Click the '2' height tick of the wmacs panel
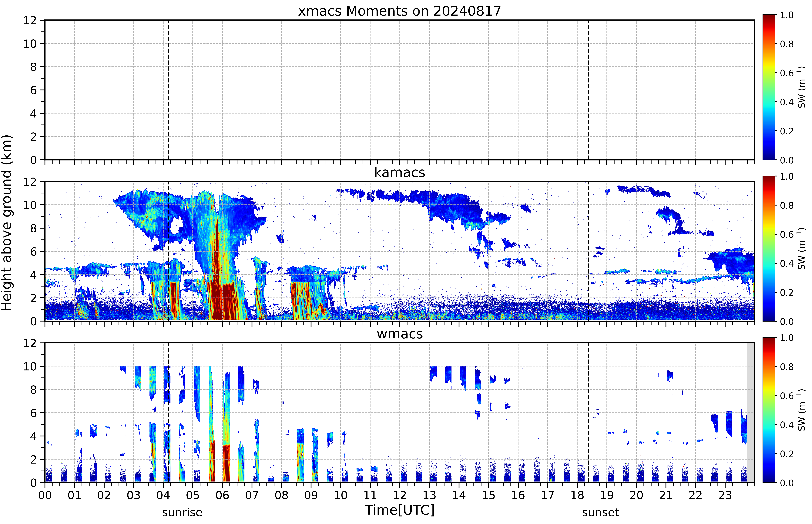Viewport: 812px width, 524px height. [x=33, y=459]
